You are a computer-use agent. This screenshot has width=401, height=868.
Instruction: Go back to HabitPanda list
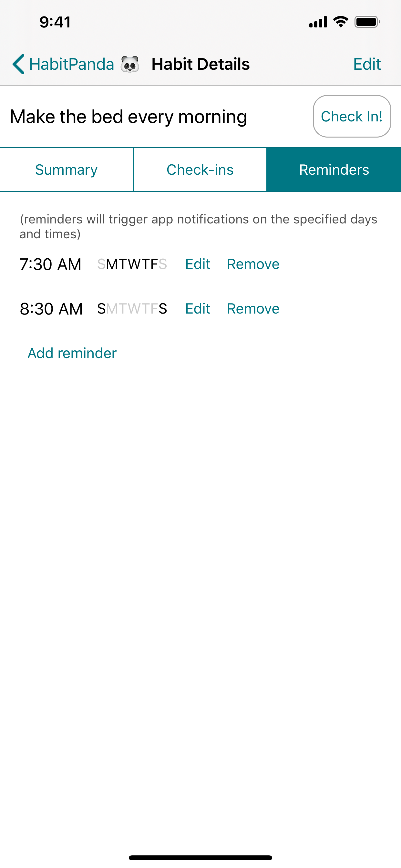tap(71, 64)
